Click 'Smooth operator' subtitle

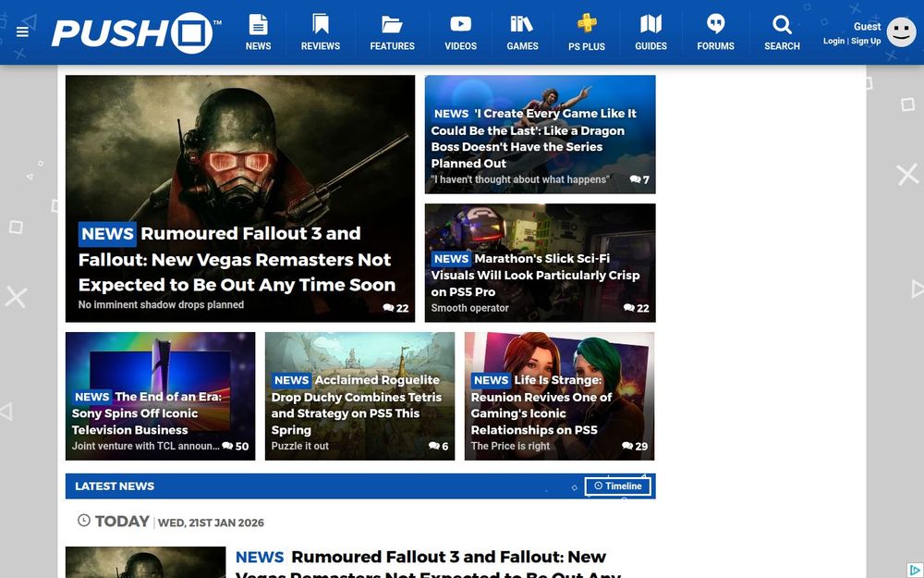[469, 308]
